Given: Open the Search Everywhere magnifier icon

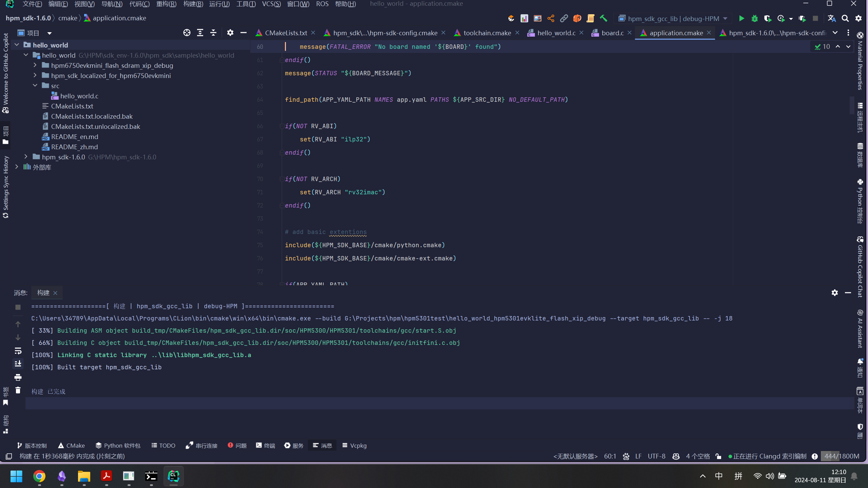Looking at the screenshot, I should point(845,18).
